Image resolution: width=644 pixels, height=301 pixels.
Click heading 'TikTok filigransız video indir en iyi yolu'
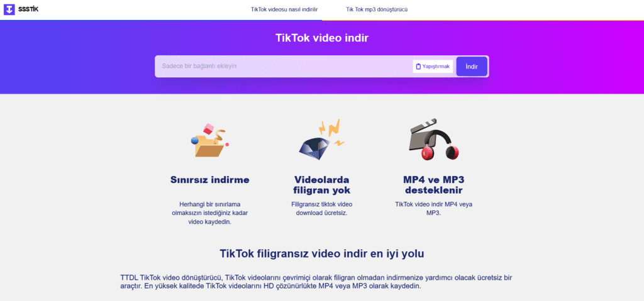tap(322, 254)
